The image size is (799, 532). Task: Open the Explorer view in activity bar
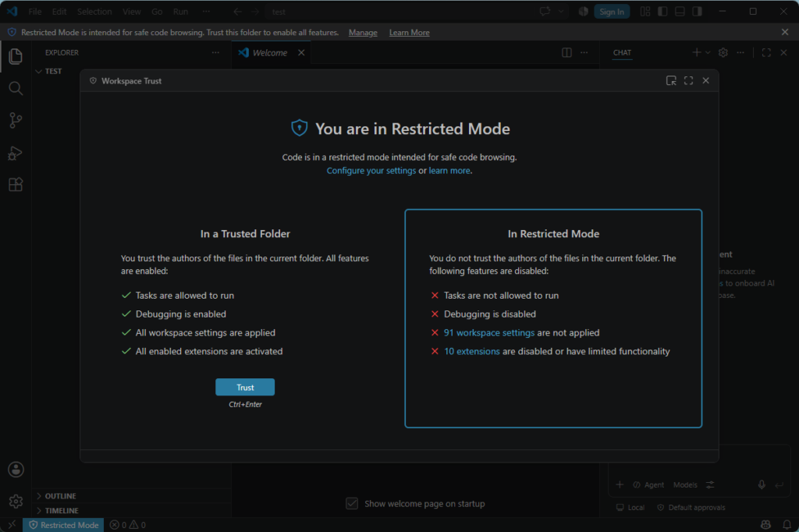16,56
